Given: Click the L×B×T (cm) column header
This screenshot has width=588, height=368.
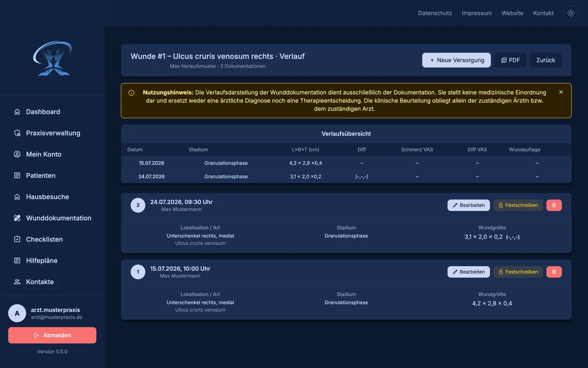Looking at the screenshot, I should point(305,149).
